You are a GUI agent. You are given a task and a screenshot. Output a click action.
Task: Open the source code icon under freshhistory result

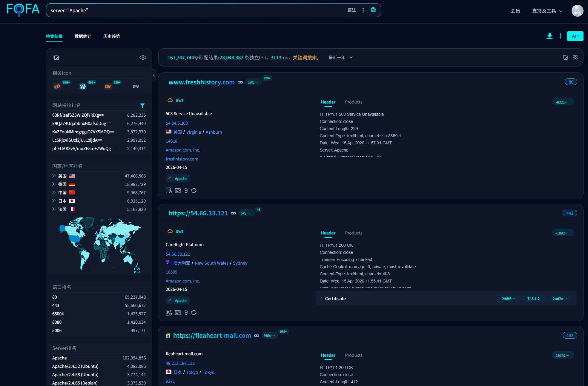178,191
